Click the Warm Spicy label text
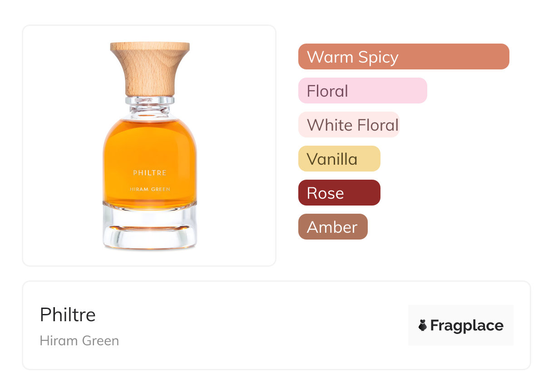The width and height of the screenshot is (553, 392). (x=352, y=57)
